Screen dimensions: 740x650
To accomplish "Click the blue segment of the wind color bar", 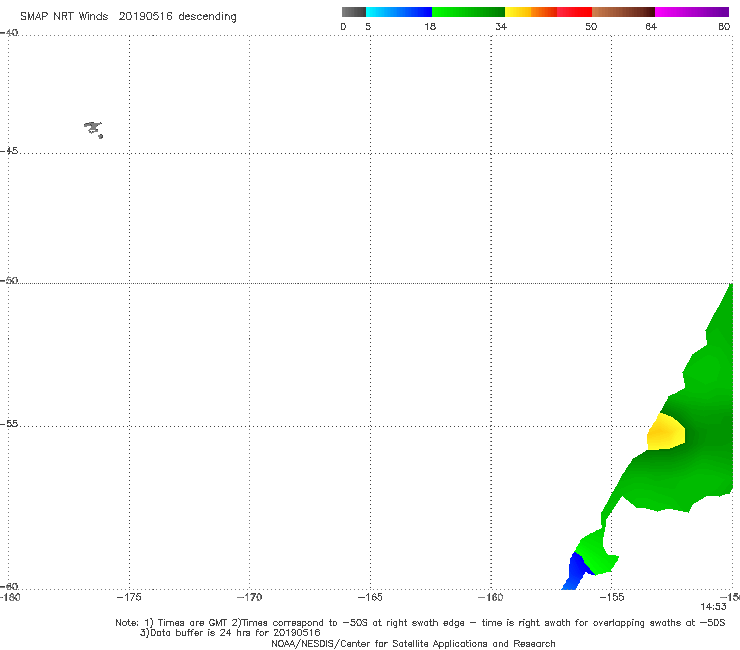I will (x=399, y=12).
